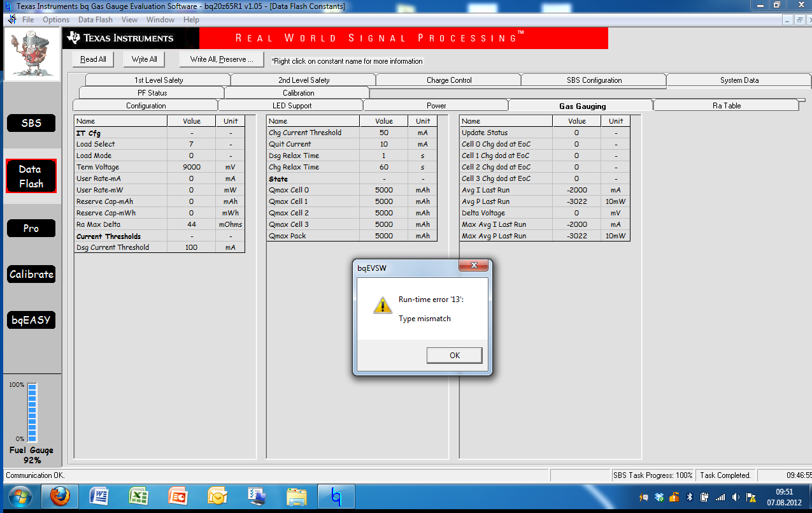This screenshot has height=513, width=812.
Task: Open the Calibrate sidebar button
Action: click(x=31, y=274)
